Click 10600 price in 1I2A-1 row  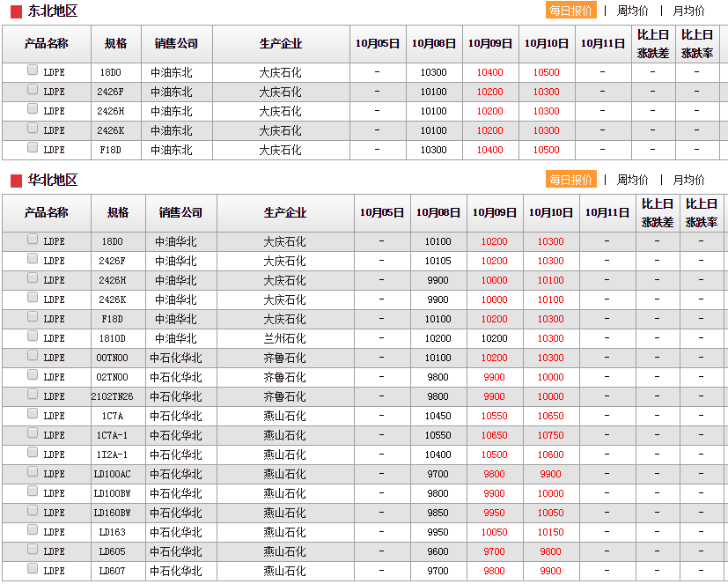(x=551, y=455)
